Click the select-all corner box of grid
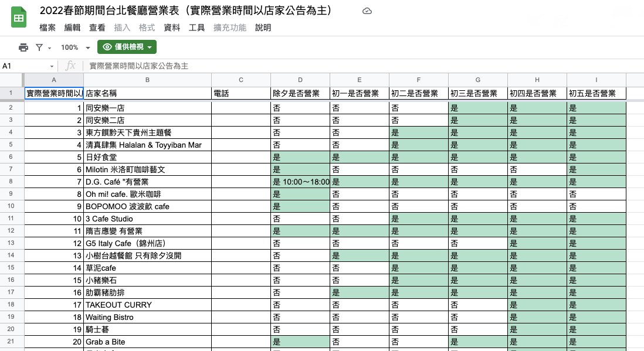Image resolution: width=644 pixels, height=351 pixels. pos(11,80)
